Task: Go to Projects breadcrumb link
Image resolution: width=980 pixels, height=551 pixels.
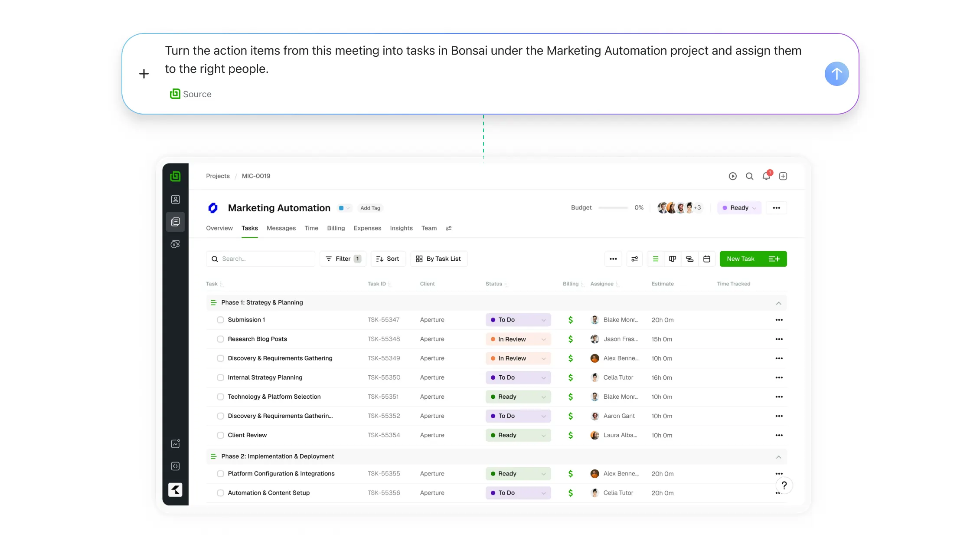Action: coord(218,176)
